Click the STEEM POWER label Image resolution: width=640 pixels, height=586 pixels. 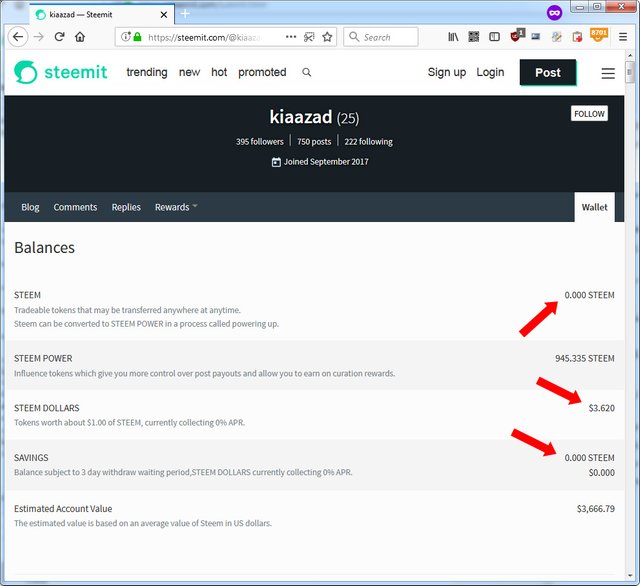point(43,358)
